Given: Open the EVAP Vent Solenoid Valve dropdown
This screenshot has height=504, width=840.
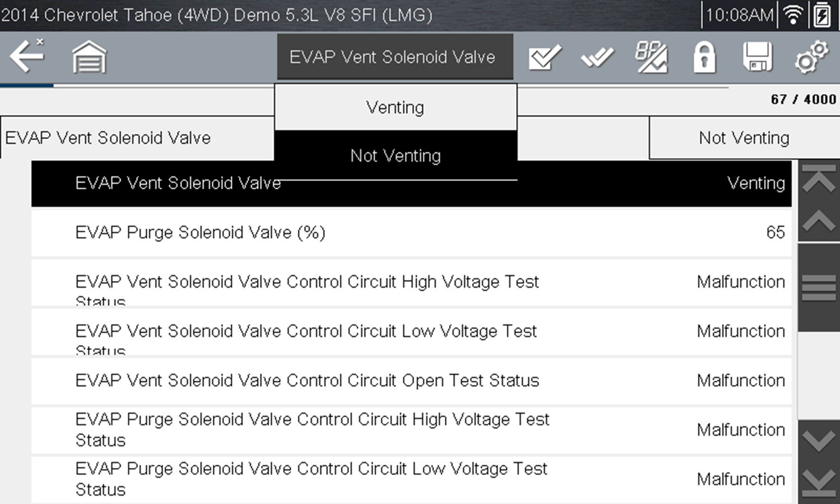Looking at the screenshot, I should (x=395, y=57).
